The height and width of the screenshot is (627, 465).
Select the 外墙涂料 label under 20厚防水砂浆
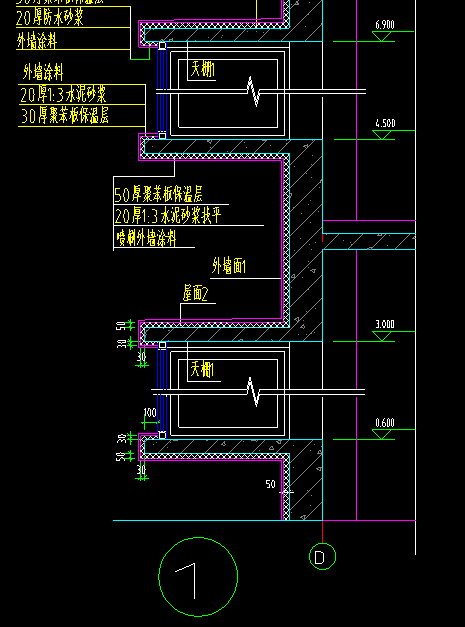(37, 41)
